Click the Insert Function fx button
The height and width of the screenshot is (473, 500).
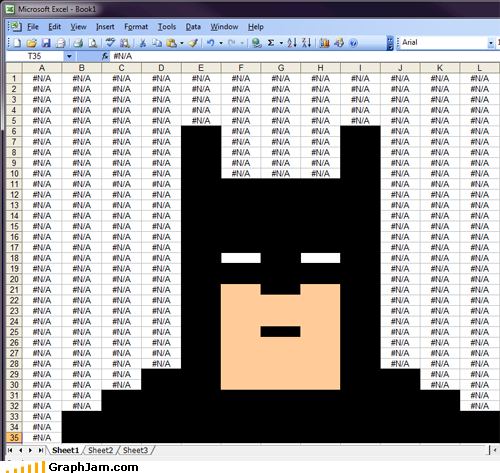point(105,56)
